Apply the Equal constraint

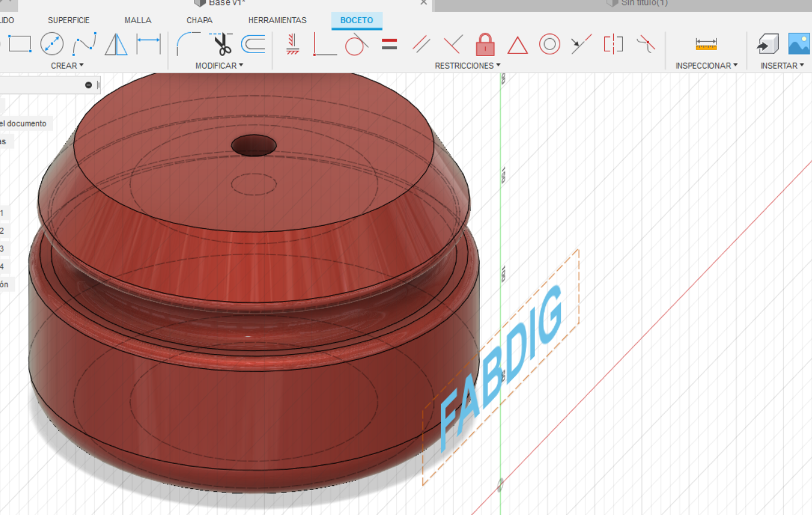pos(390,44)
